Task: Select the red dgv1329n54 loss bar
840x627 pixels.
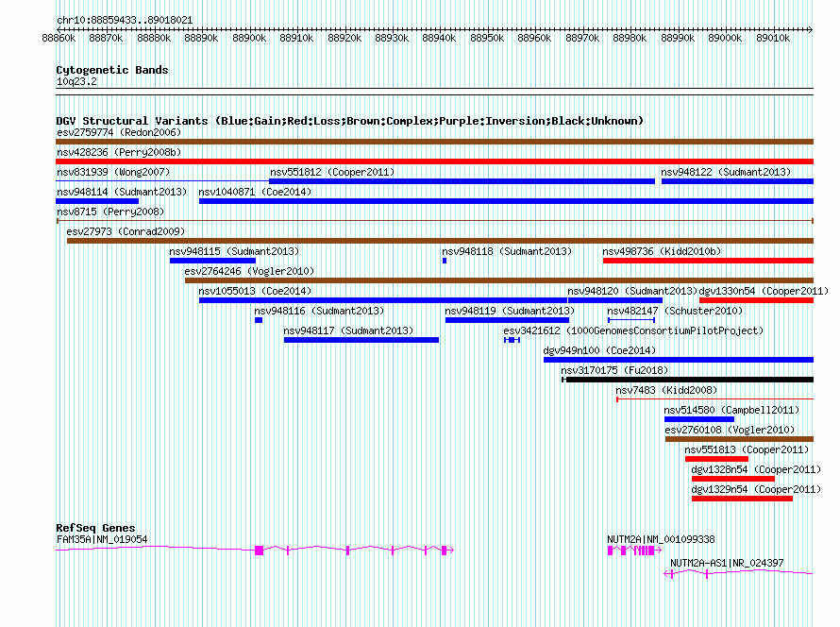Action: pyautogui.click(x=742, y=499)
